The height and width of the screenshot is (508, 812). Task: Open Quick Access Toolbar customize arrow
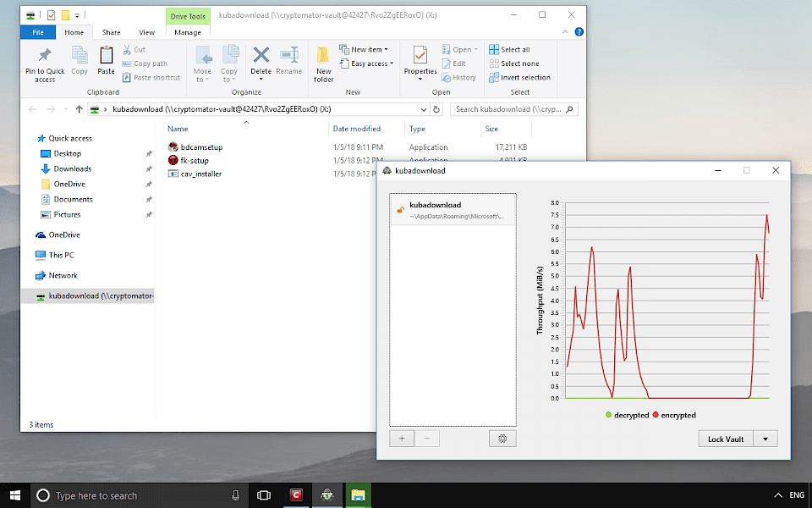pos(77,15)
